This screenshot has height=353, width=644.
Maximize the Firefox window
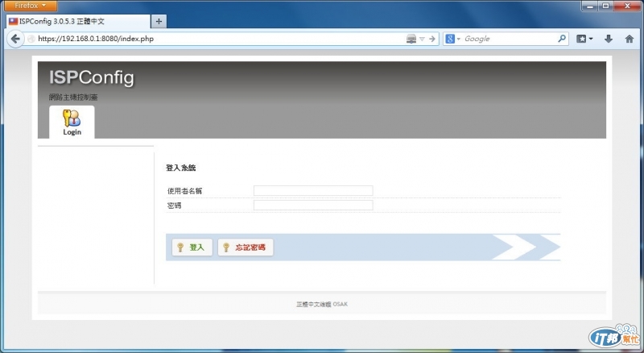(605, 6)
